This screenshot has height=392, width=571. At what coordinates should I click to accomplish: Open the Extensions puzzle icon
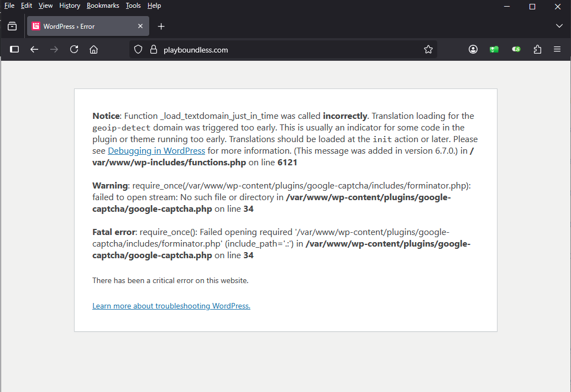point(537,49)
